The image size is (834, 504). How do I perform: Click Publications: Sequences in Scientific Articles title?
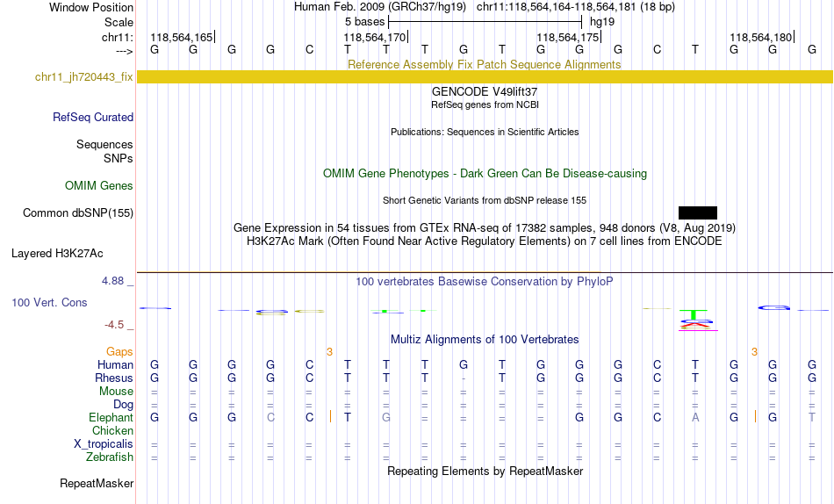(x=485, y=132)
